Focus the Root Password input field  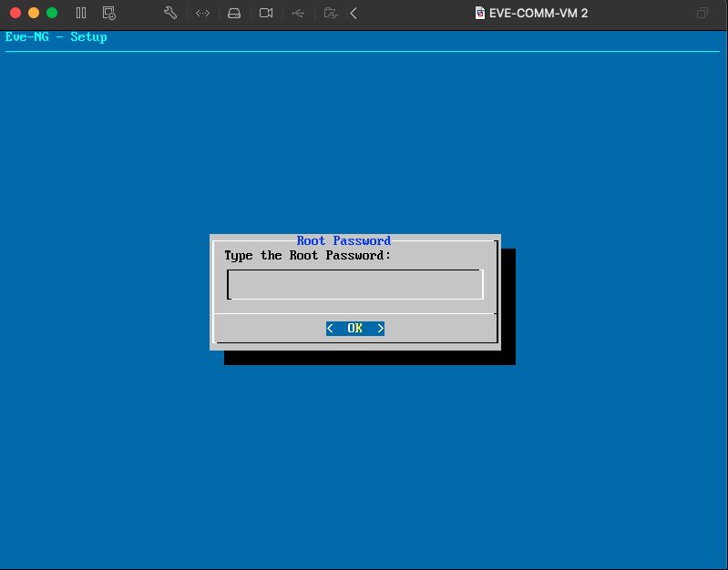(x=355, y=284)
